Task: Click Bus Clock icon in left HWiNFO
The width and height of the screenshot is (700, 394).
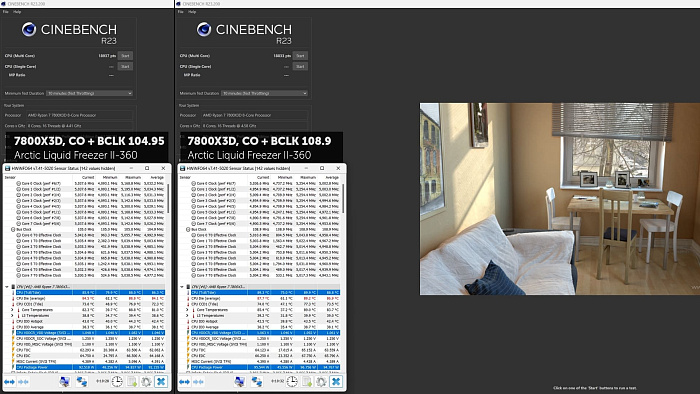Action: (13, 229)
